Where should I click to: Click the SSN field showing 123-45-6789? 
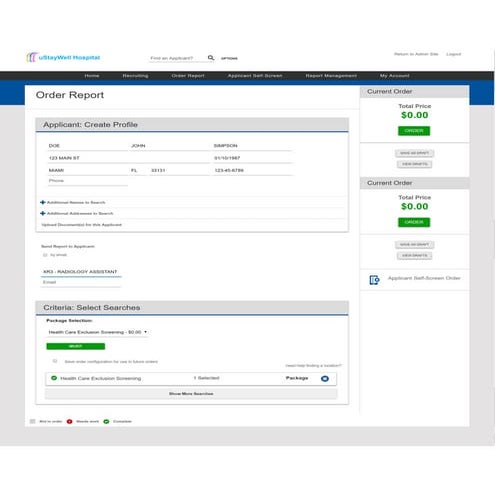pos(253,170)
